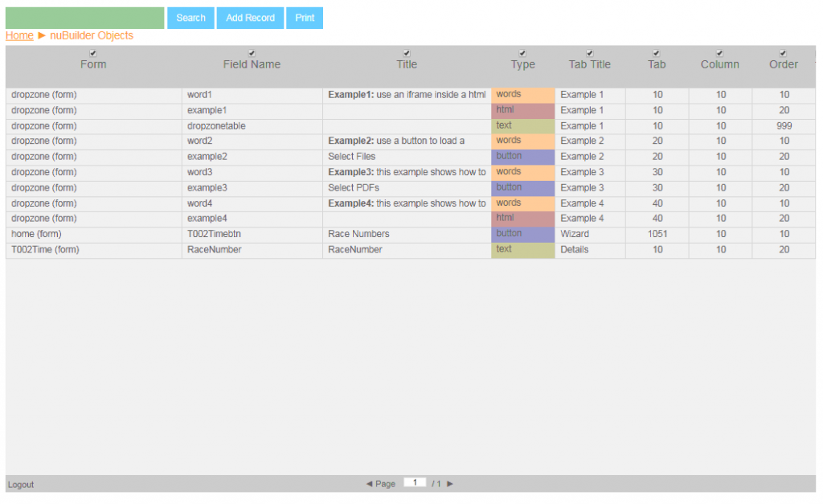The height and width of the screenshot is (504, 823).
Task: Toggle the Field Name column checkbox
Action: (252, 53)
